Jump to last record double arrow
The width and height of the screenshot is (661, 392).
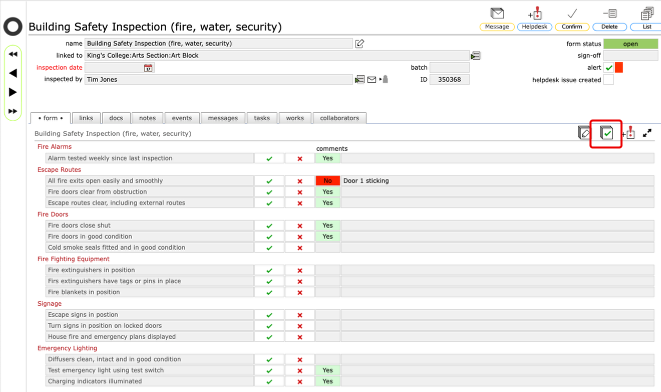(13, 111)
